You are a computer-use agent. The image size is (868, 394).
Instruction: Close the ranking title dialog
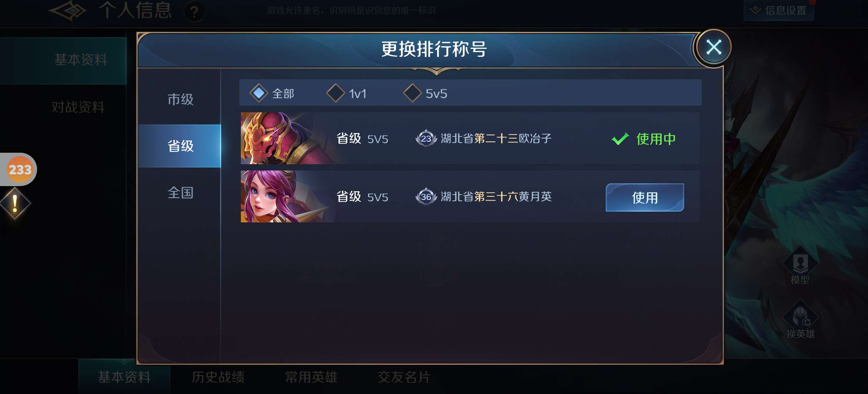713,47
